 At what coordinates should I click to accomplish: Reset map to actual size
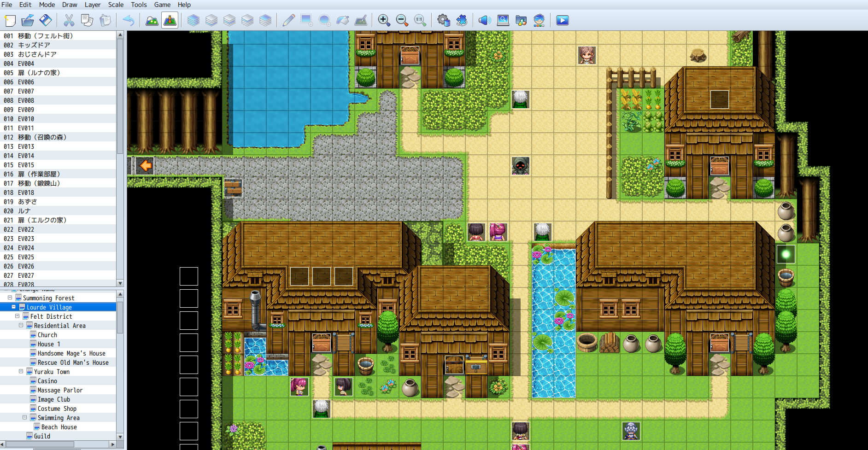coord(420,20)
